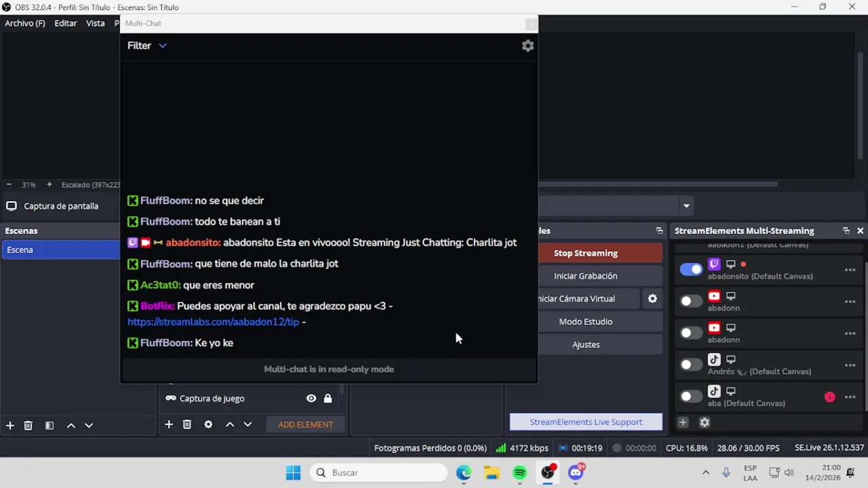The width and height of the screenshot is (868, 488).
Task: Open Ajustes settings button
Action: pos(585,344)
